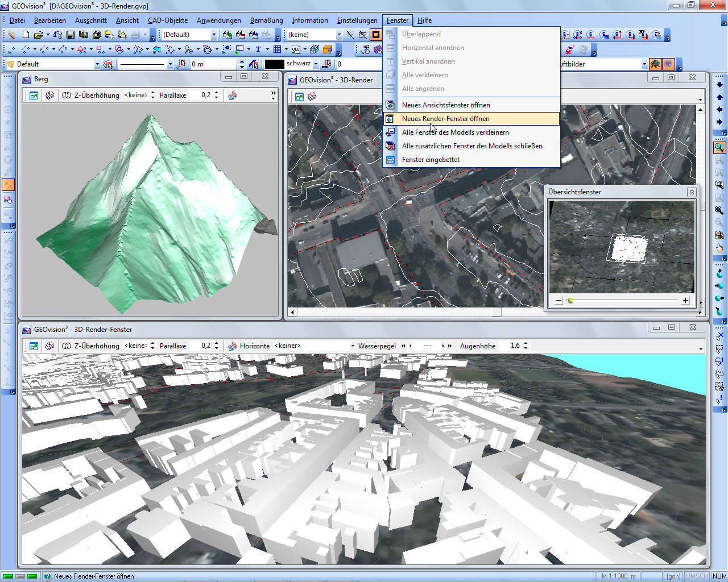Open the (keine) dropdown in top toolbar

point(339,35)
